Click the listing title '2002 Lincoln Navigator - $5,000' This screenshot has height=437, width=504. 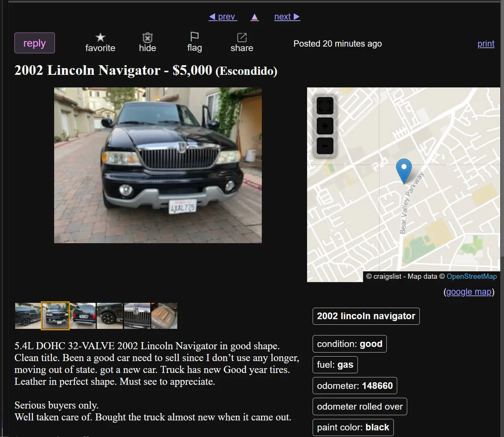[x=113, y=70]
